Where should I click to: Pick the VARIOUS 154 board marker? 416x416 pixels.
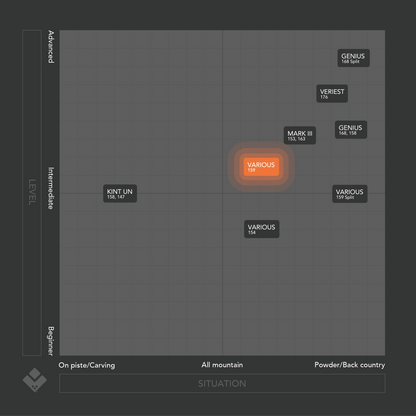[x=262, y=229]
